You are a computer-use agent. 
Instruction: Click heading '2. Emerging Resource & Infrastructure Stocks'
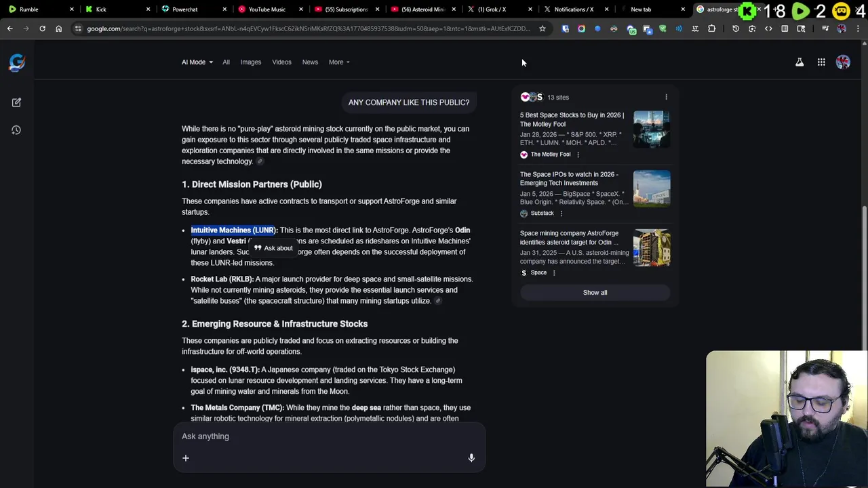pyautogui.click(x=275, y=324)
